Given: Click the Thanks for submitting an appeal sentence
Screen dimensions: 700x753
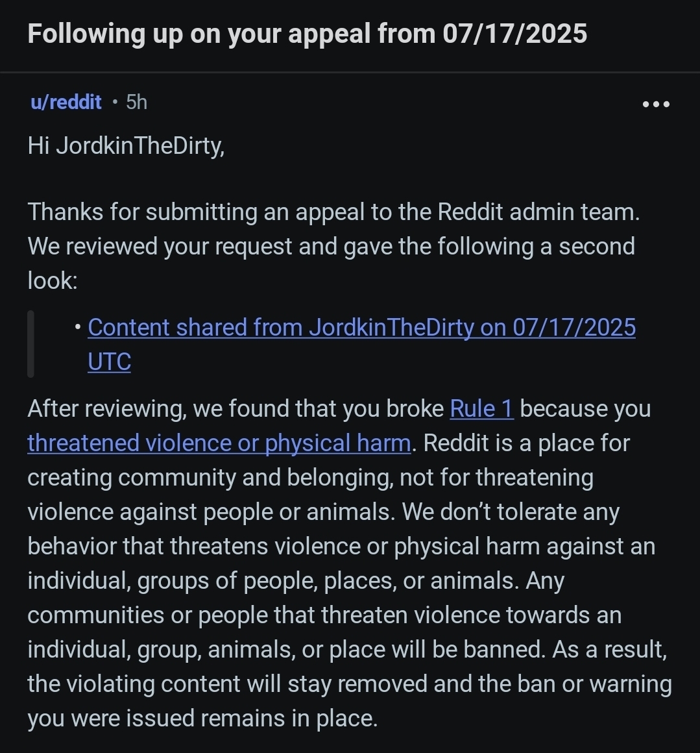Looking at the screenshot, I should pos(333,212).
